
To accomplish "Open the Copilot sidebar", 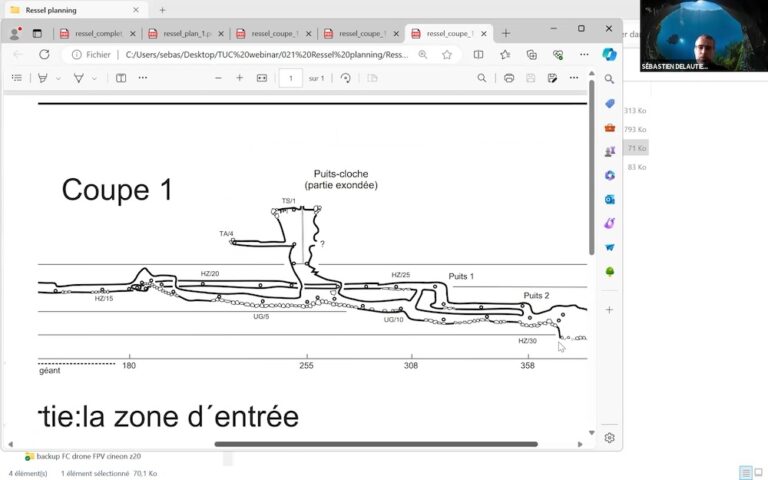I will 609,54.
